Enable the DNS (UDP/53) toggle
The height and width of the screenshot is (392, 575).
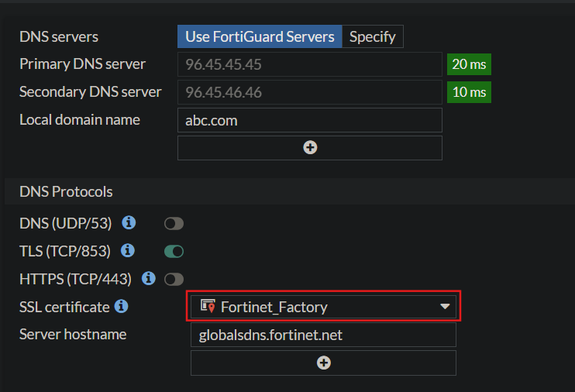[174, 224]
